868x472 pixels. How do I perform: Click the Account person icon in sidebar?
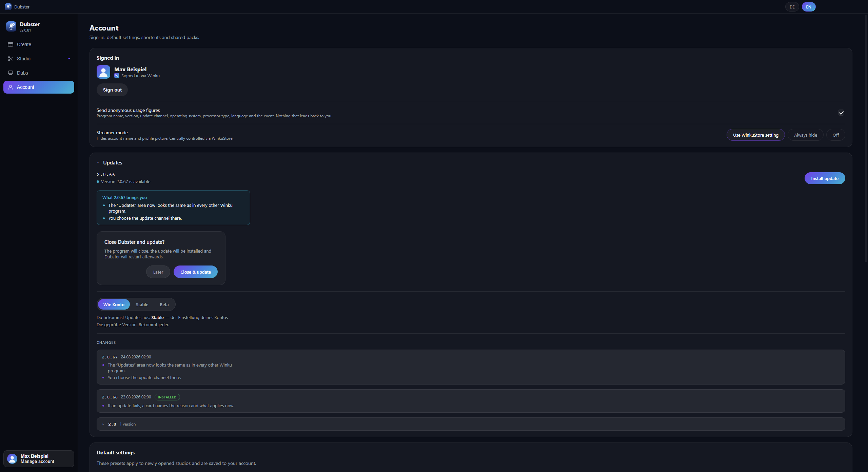tap(11, 87)
